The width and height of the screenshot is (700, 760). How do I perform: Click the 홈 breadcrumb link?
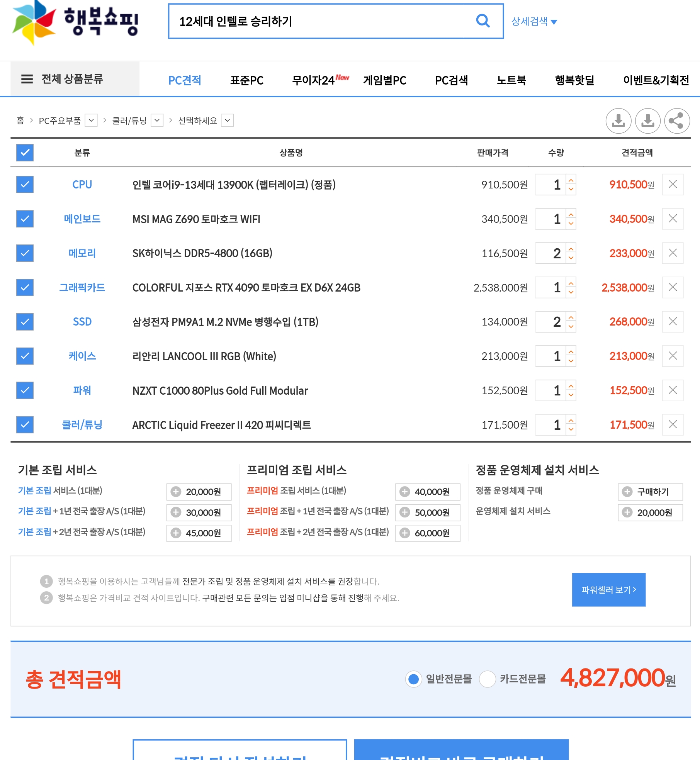click(20, 120)
